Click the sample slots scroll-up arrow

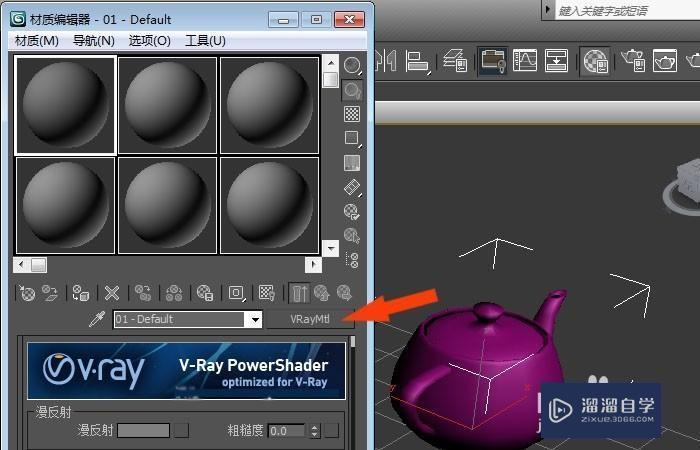331,63
